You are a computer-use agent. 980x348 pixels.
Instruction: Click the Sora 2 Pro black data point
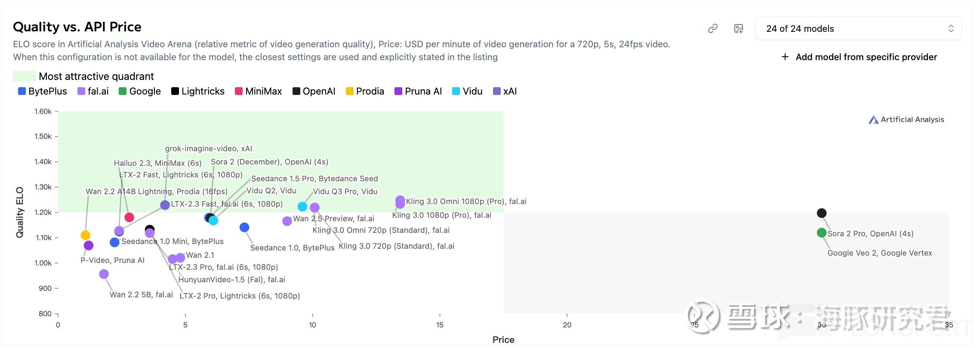pos(822,213)
